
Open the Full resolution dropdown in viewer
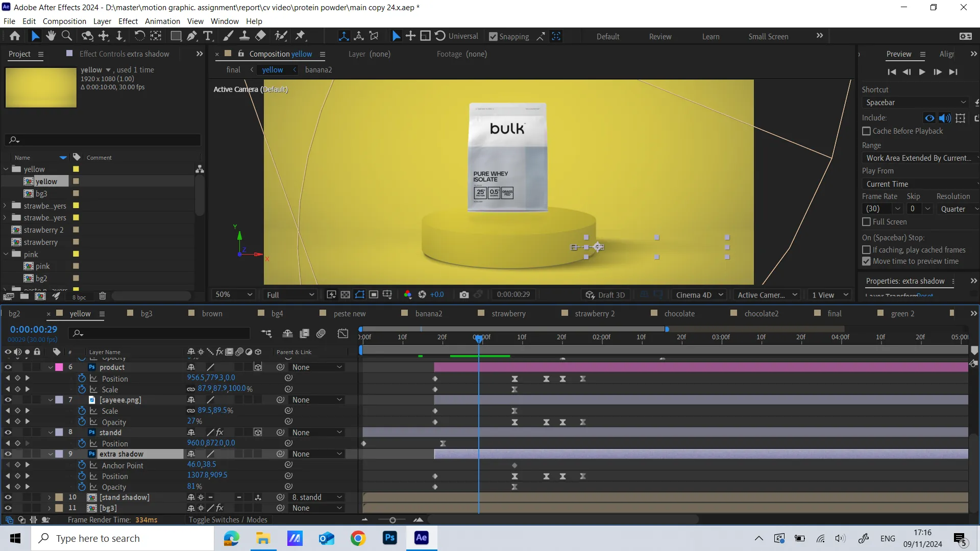[x=290, y=294]
